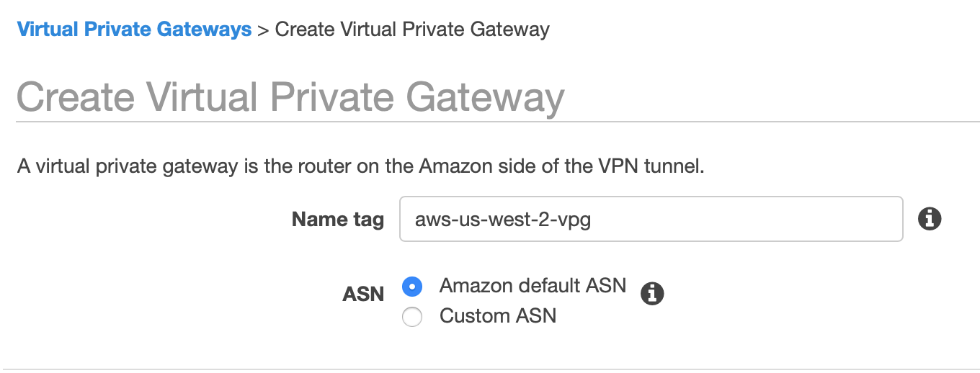Screen dimensions: 980x373
Task: Click the info icon beside Name tag field
Action: (x=930, y=219)
